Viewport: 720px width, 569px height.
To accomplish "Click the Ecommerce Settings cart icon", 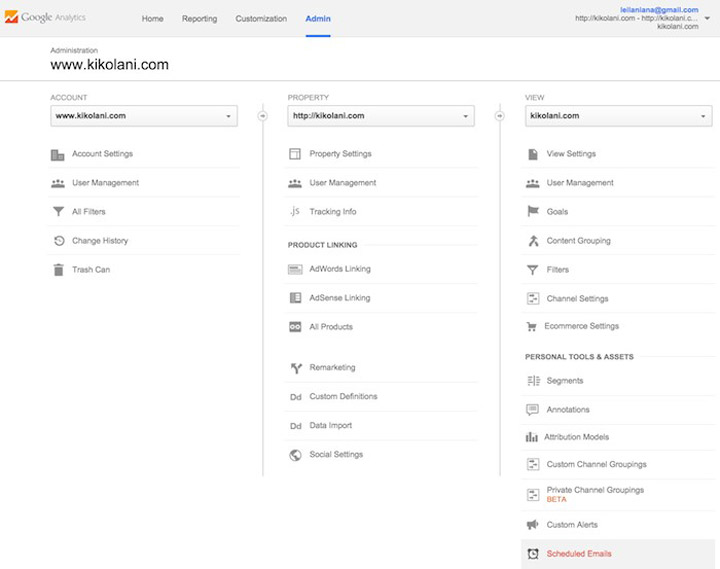I will pos(532,326).
